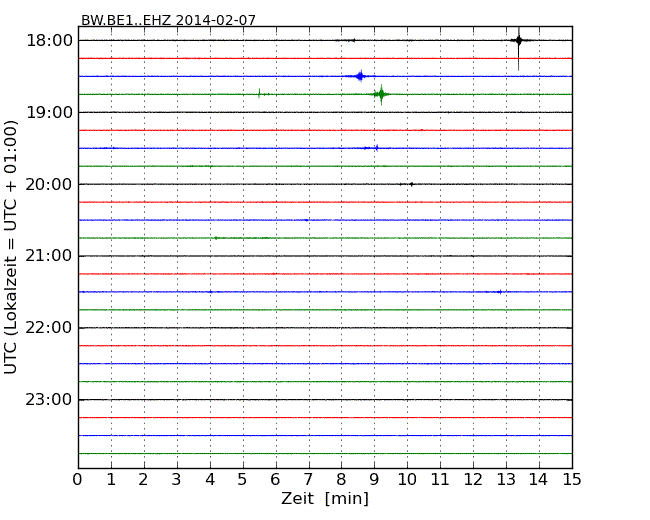Select the black event on the 20:00 trace

tap(411, 184)
